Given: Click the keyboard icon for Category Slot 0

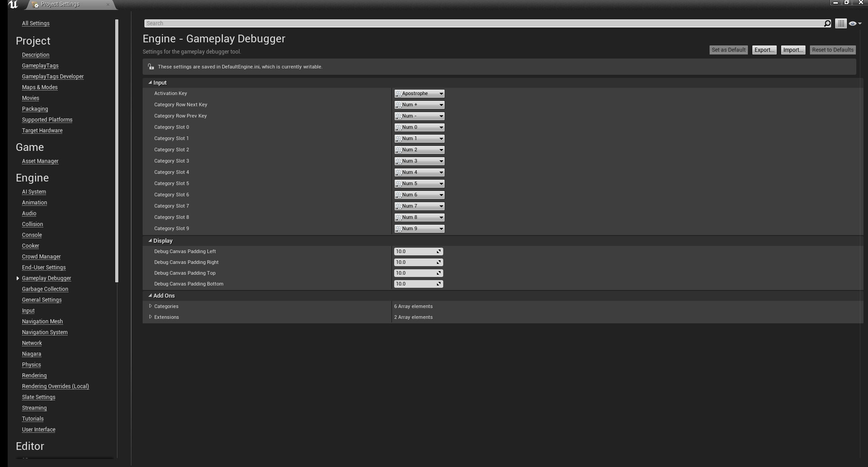Looking at the screenshot, I should click(x=398, y=127).
